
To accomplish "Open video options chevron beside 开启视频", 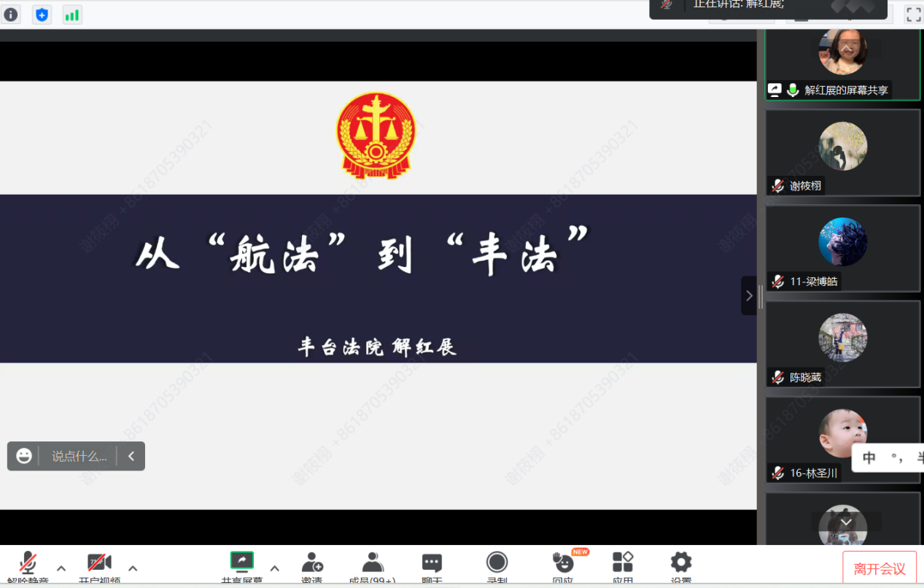I will point(132,568).
